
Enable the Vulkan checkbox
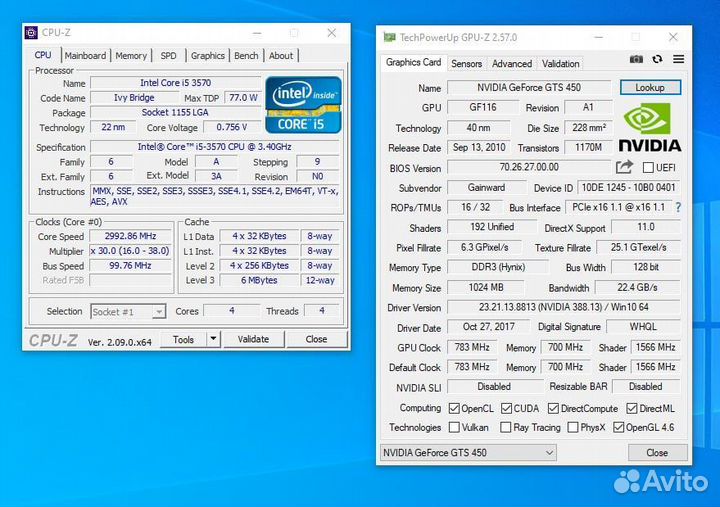pos(455,428)
